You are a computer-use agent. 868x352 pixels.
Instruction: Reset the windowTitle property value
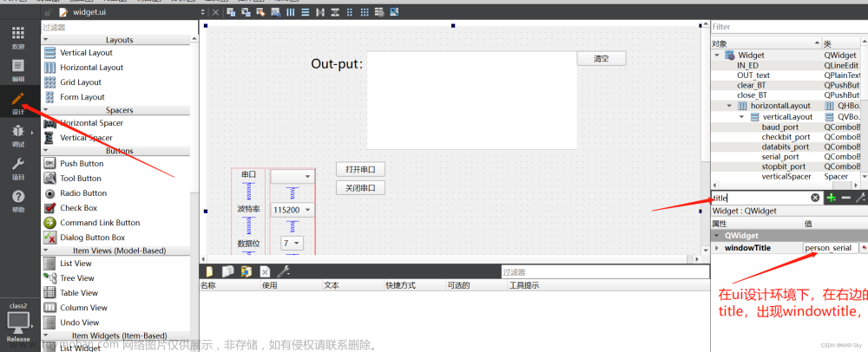pos(864,248)
